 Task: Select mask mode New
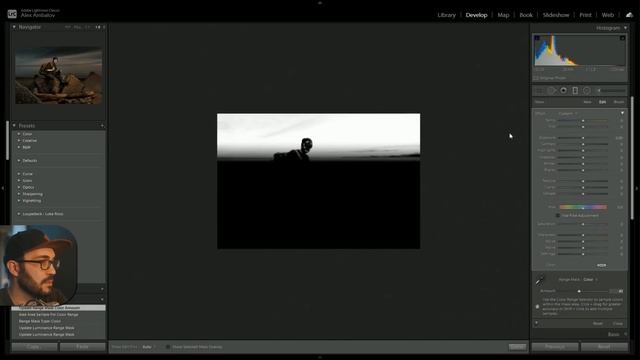tap(587, 102)
